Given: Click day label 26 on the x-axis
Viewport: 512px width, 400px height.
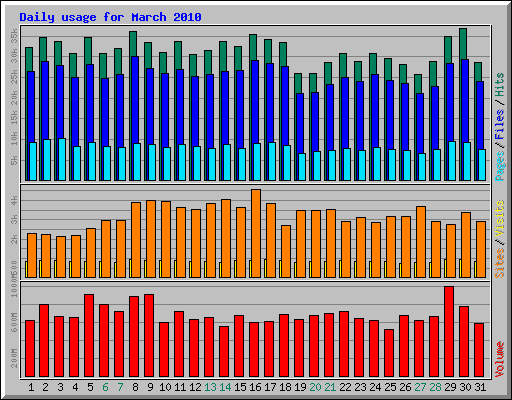Looking at the screenshot, I should point(405,387).
